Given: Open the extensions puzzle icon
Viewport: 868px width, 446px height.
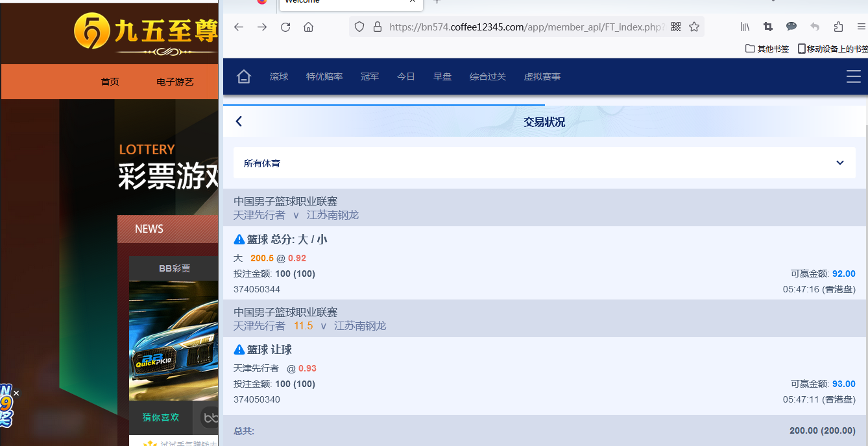Looking at the screenshot, I should tap(838, 27).
